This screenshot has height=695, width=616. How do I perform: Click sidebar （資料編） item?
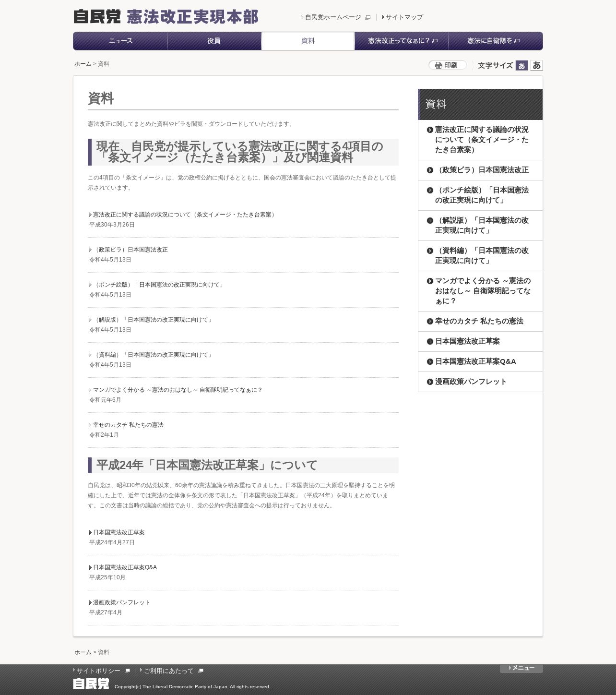click(x=480, y=256)
